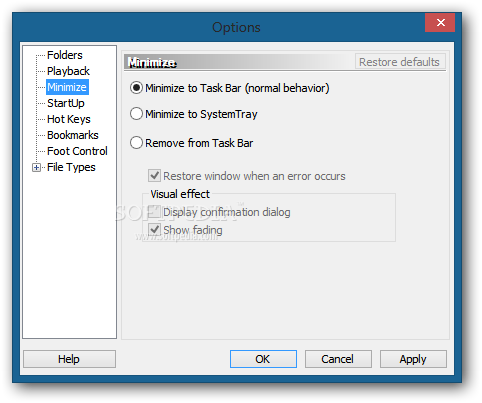
Task: Open Foot Control settings
Action: click(77, 151)
